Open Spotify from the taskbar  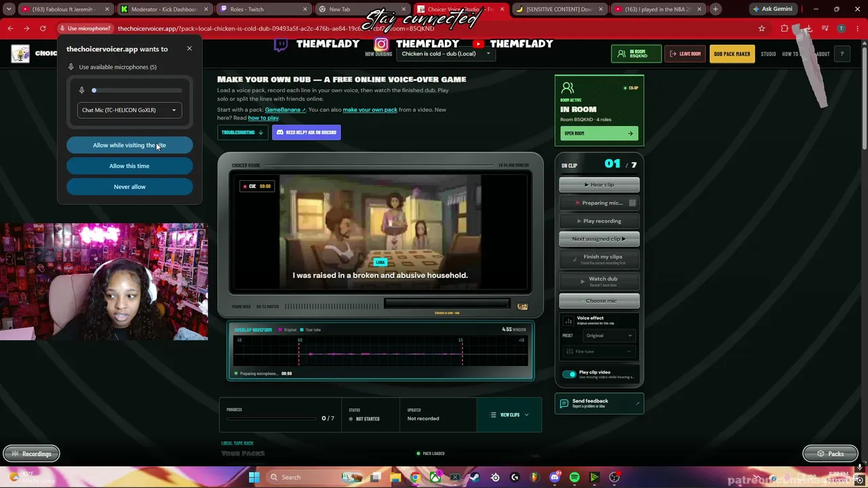click(574, 477)
